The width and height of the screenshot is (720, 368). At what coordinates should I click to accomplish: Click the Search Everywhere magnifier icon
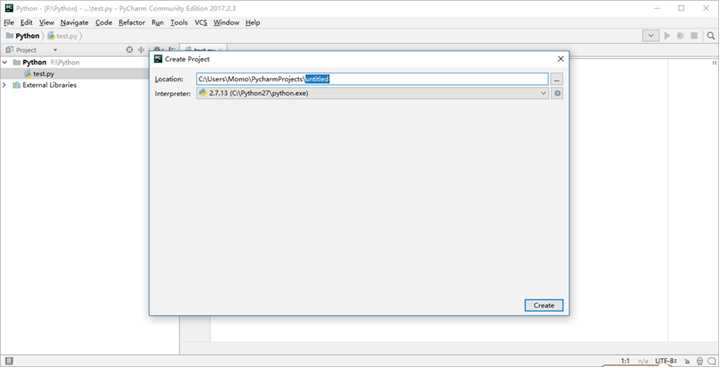[x=711, y=36]
